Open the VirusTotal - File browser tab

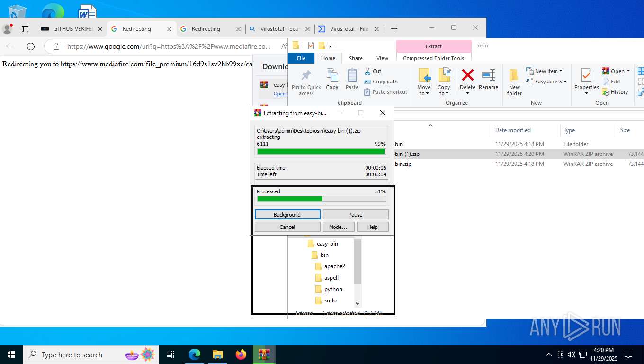[349, 29]
